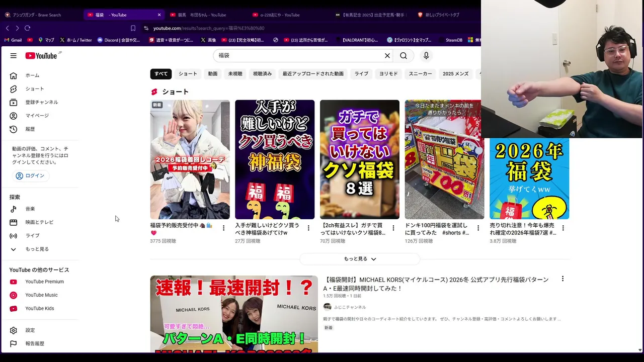
Task: Open options for 福袋予約販売受付中 short
Action: [x=223, y=228]
